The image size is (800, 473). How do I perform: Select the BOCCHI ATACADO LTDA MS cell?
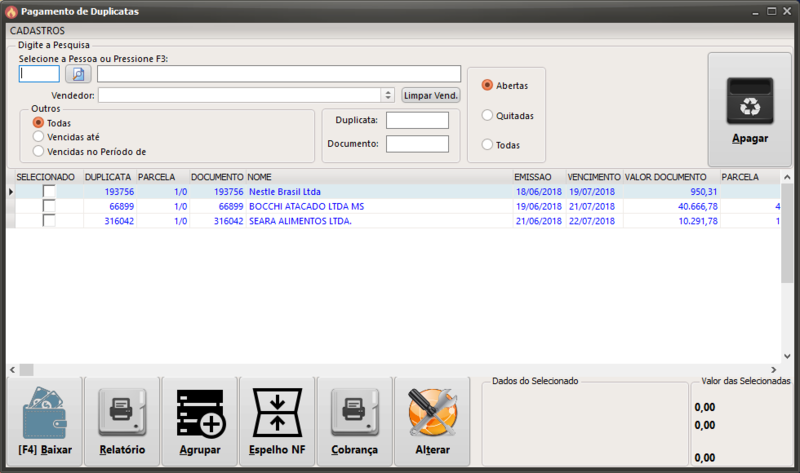click(379, 207)
